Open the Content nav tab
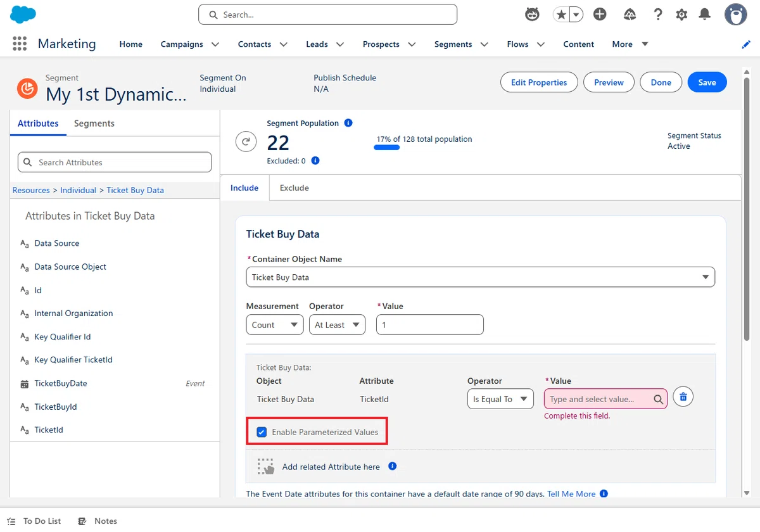 (x=579, y=44)
